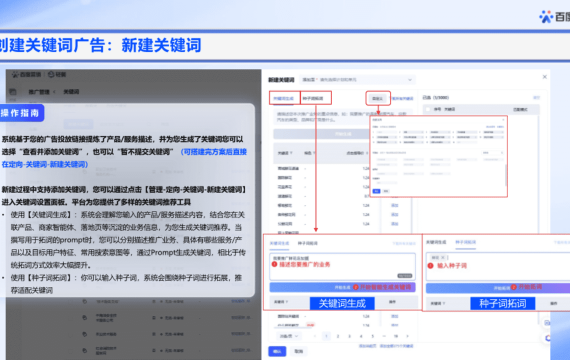
Task: Close the 新建关键词 dialog with X
Action: 545,77
